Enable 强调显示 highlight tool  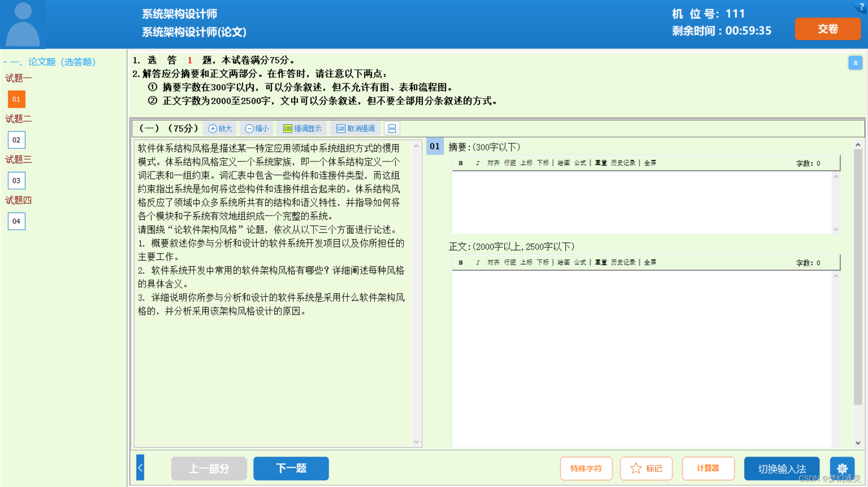coord(302,128)
